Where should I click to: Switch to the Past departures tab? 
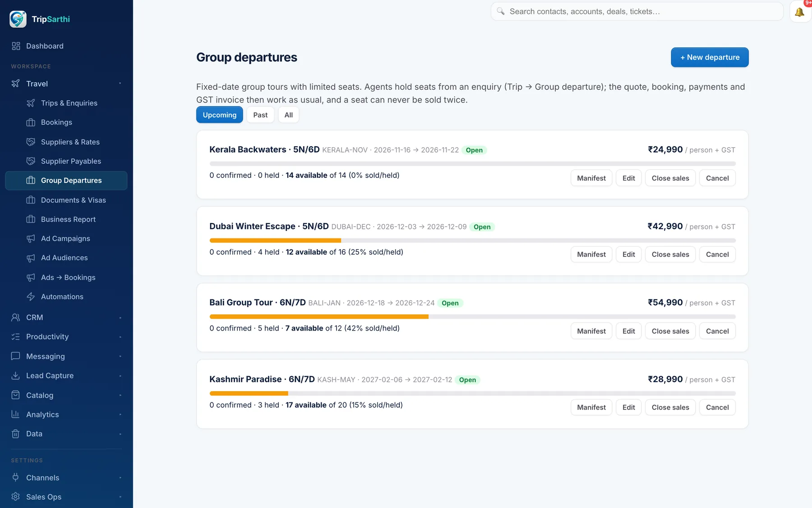[260, 115]
